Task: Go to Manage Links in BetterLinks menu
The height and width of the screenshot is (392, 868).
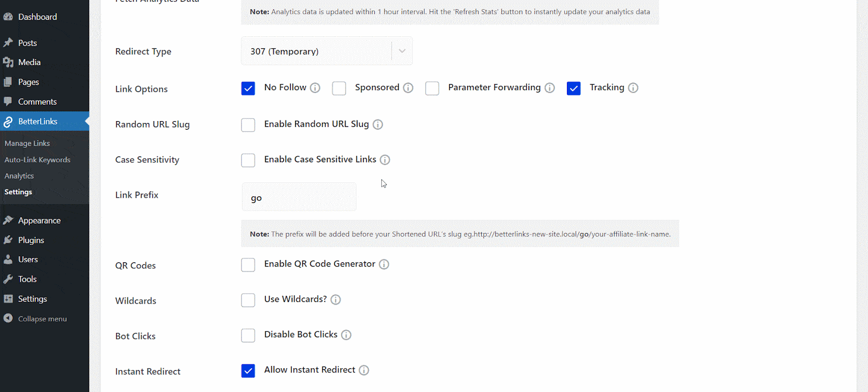Action: [27, 143]
